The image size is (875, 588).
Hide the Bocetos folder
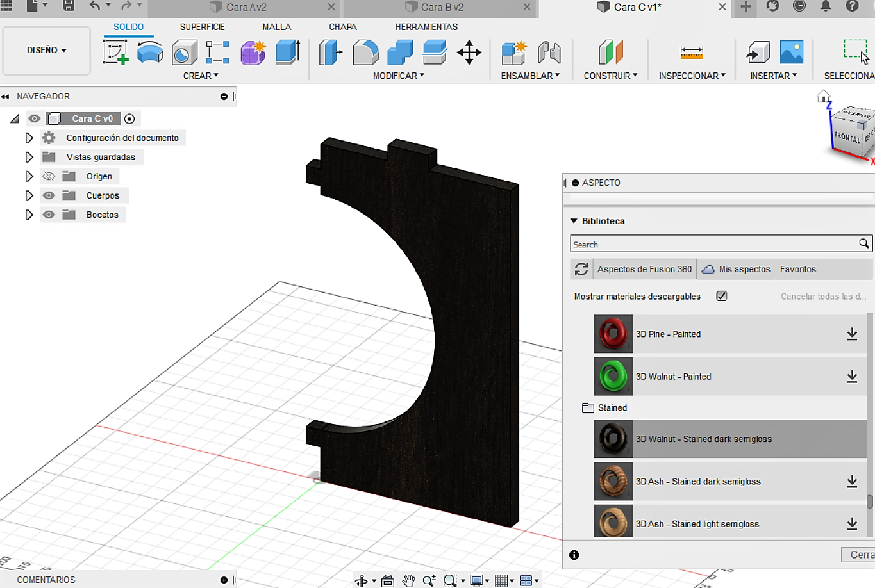point(49,215)
